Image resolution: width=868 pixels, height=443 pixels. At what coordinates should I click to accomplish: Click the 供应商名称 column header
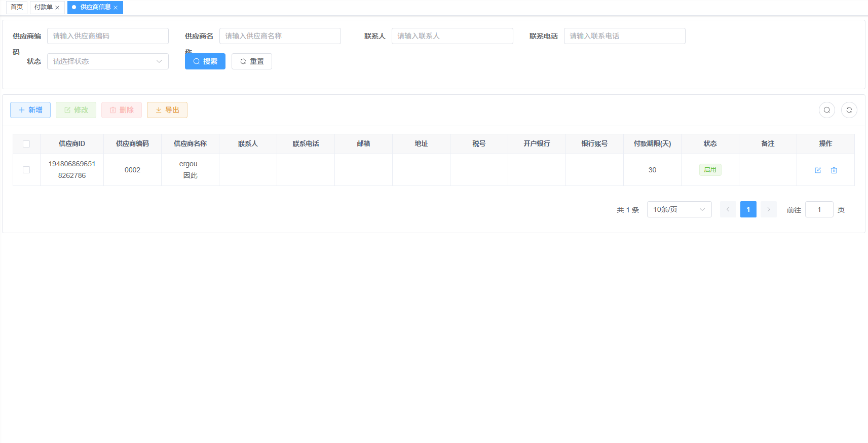(191, 144)
